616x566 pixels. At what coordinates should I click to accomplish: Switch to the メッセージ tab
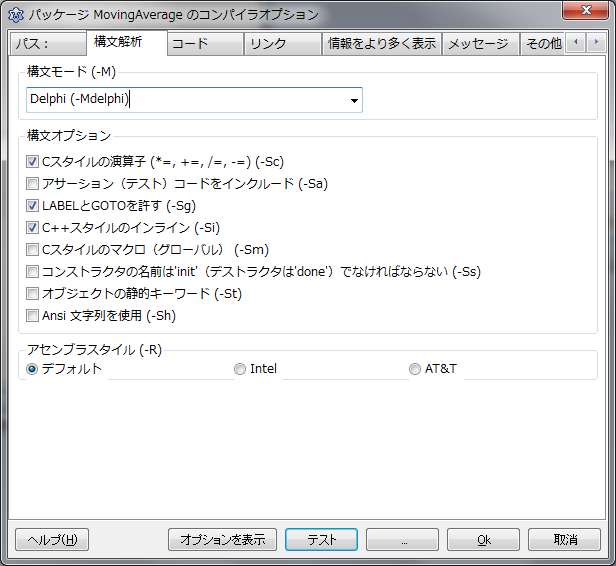pos(481,44)
